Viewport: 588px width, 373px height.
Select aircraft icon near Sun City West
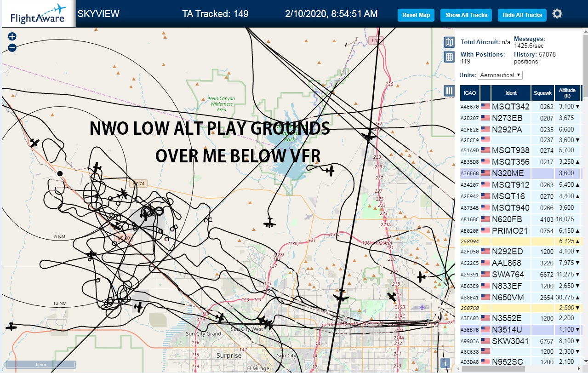pyautogui.click(x=265, y=322)
